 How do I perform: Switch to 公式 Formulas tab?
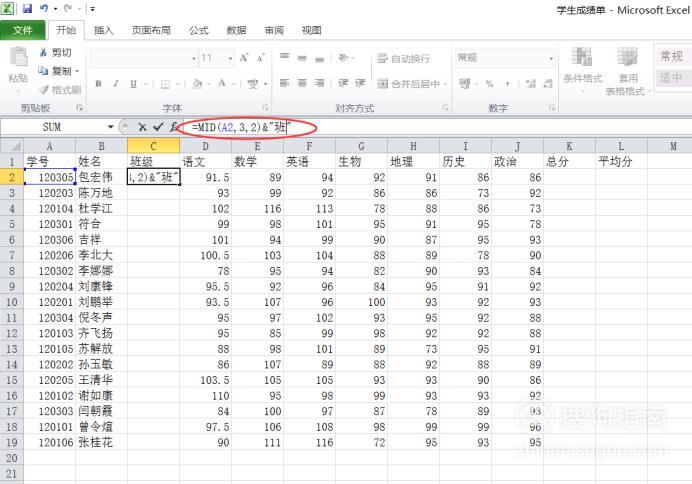click(x=199, y=30)
